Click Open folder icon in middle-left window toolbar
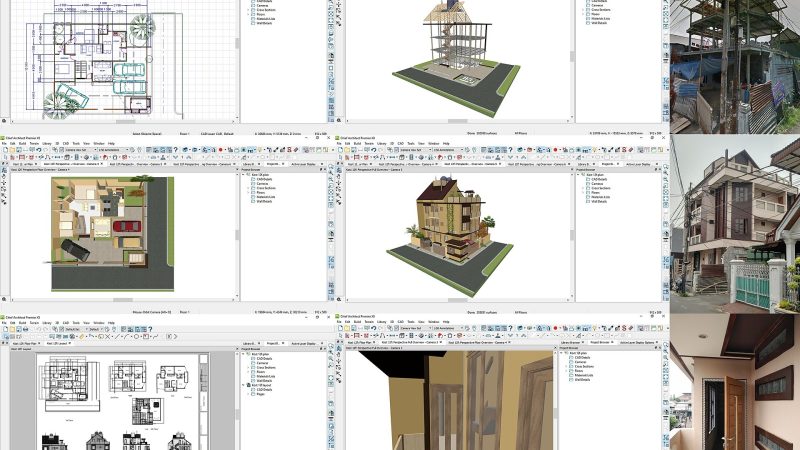Image resolution: width=800 pixels, height=450 pixels. coord(12,149)
